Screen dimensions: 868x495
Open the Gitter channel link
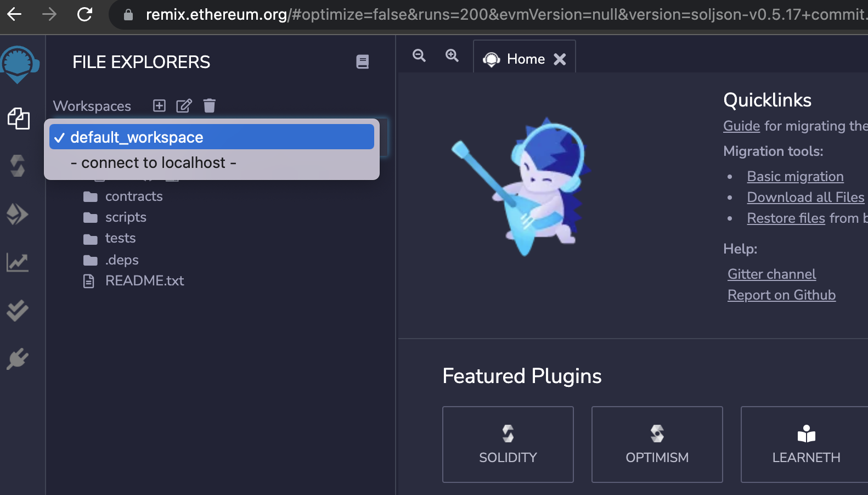pos(771,274)
